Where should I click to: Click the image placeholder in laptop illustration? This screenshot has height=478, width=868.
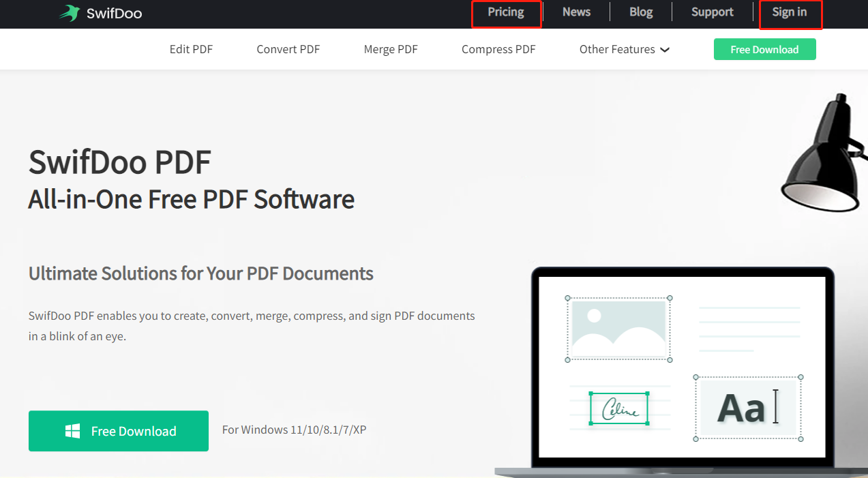618,329
